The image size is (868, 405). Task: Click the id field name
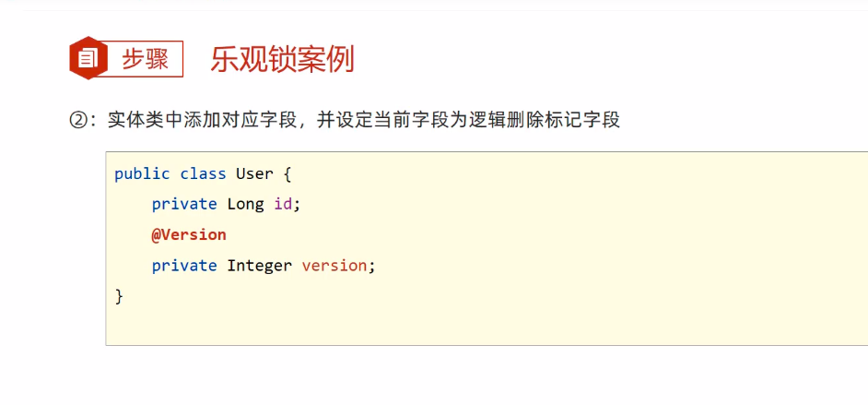[x=284, y=204]
